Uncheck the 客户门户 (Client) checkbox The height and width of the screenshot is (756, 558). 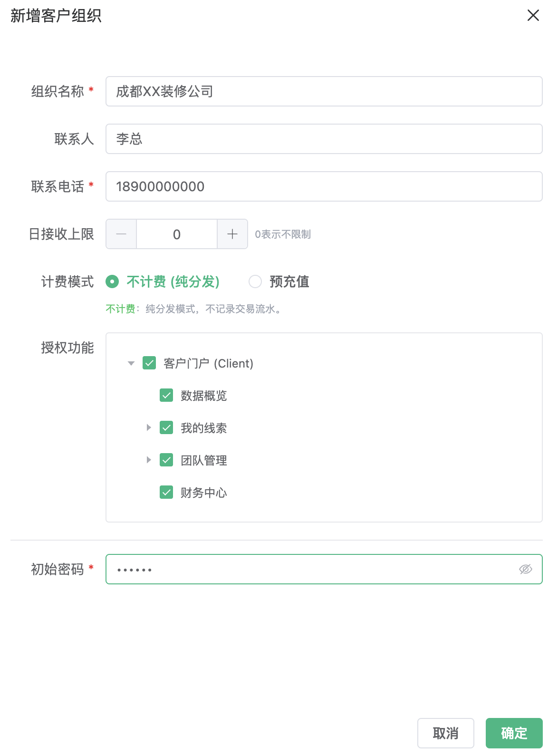(x=149, y=363)
